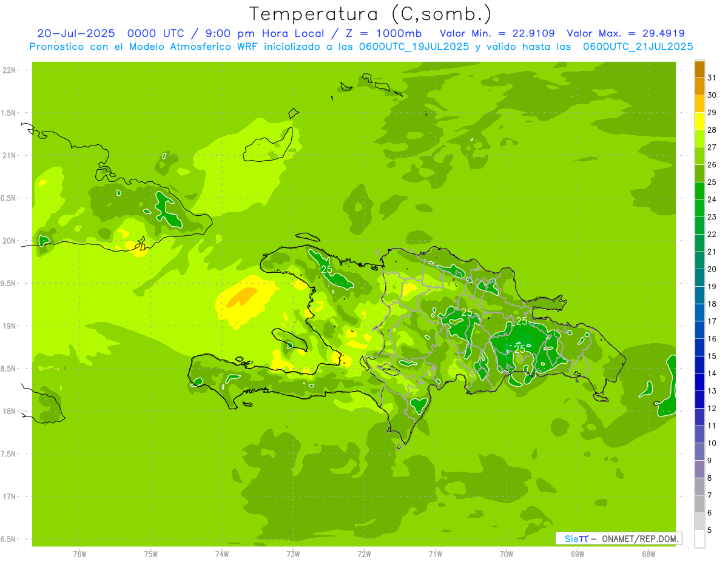The height and width of the screenshot is (562, 728).
Task: Pick the dark orange swatch above 31
Action: pyautogui.click(x=699, y=70)
